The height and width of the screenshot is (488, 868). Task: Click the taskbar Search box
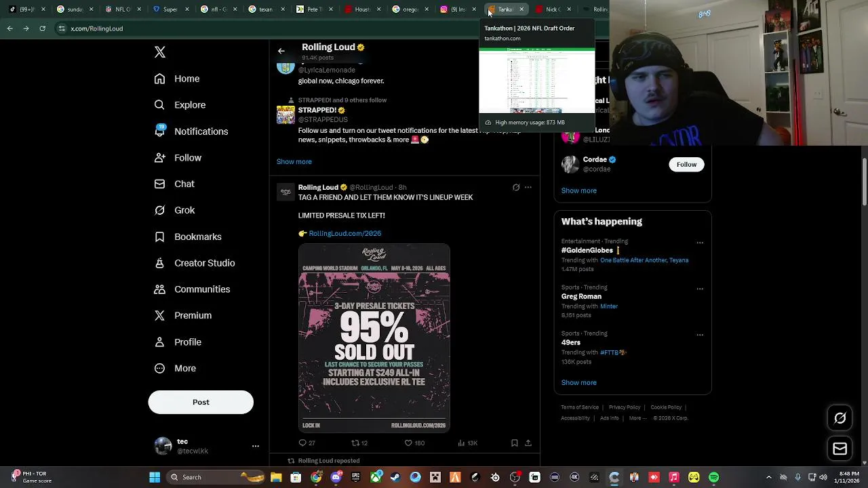[215, 477]
